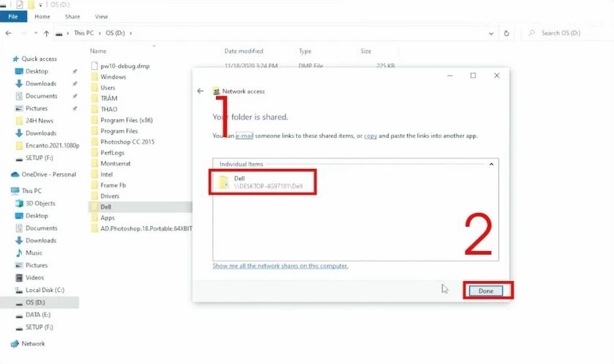614x364 pixels.
Task: Open Music under This PC
Action: (34, 253)
